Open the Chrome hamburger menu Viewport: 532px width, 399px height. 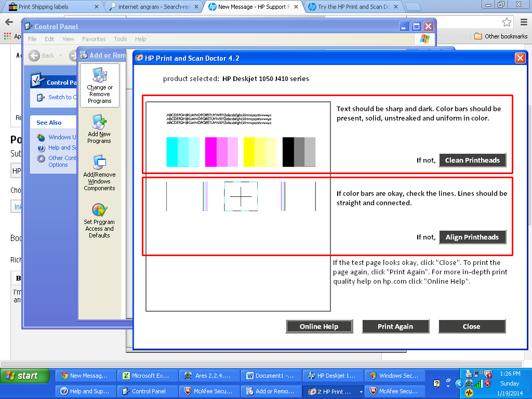point(524,22)
